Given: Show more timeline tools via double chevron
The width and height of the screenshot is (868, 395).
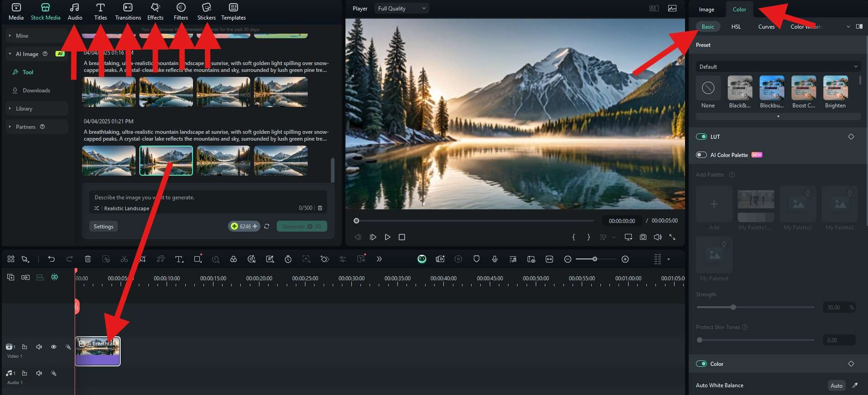Looking at the screenshot, I should [x=379, y=259].
